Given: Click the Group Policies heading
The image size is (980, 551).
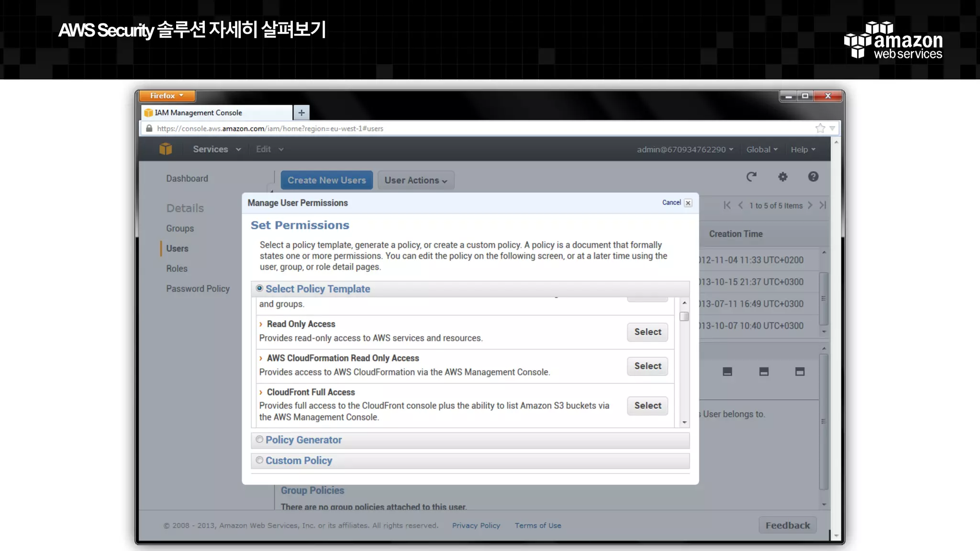Looking at the screenshot, I should [312, 491].
